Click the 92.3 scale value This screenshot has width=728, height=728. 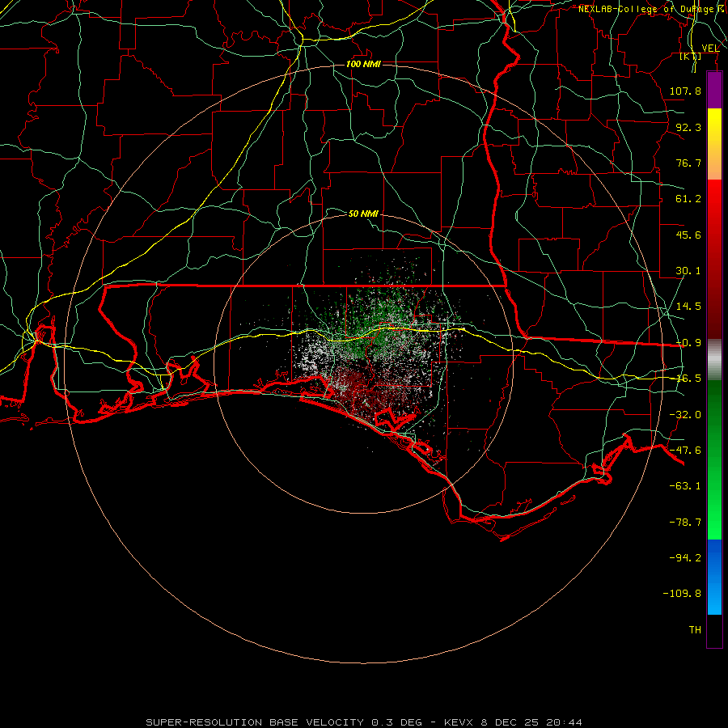click(688, 127)
